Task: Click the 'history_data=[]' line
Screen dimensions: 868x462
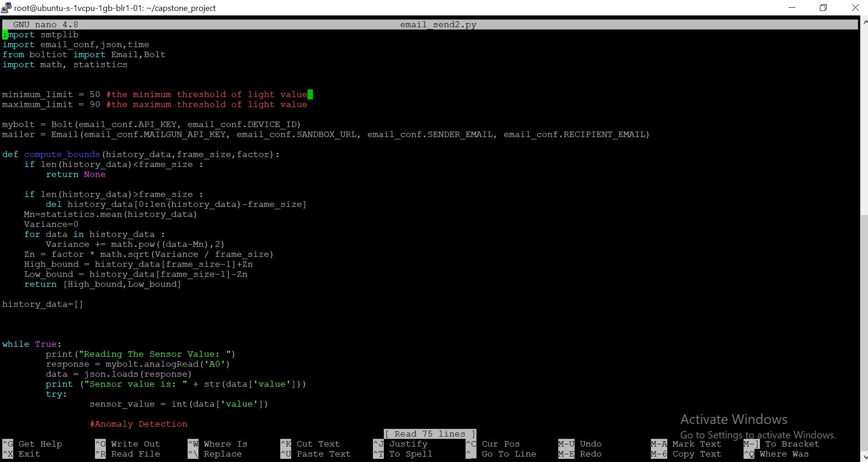Action: tap(43, 304)
